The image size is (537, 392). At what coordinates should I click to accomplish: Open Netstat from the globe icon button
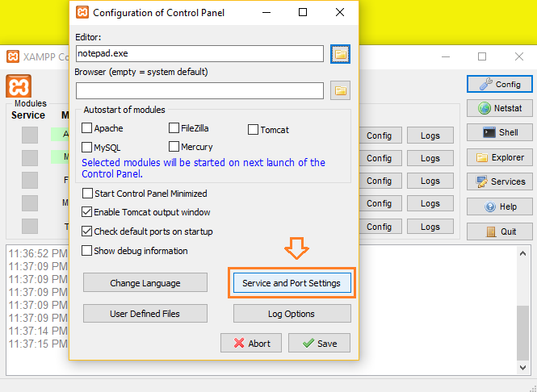(499, 108)
